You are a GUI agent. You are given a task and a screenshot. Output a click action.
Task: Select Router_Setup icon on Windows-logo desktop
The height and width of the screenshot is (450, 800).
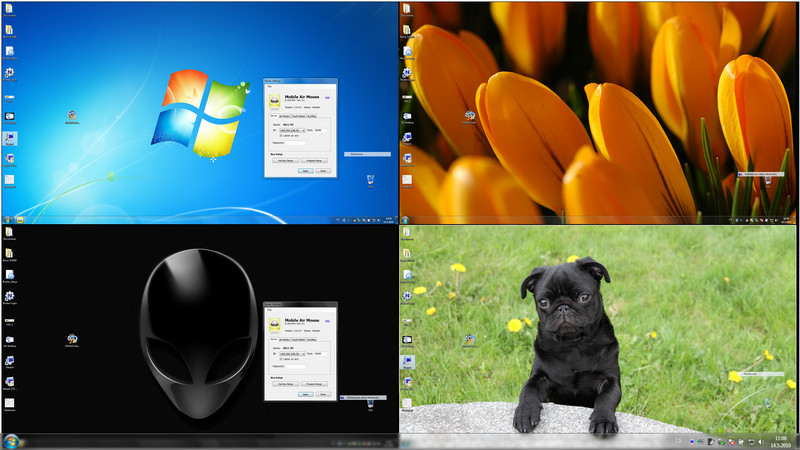tap(9, 52)
